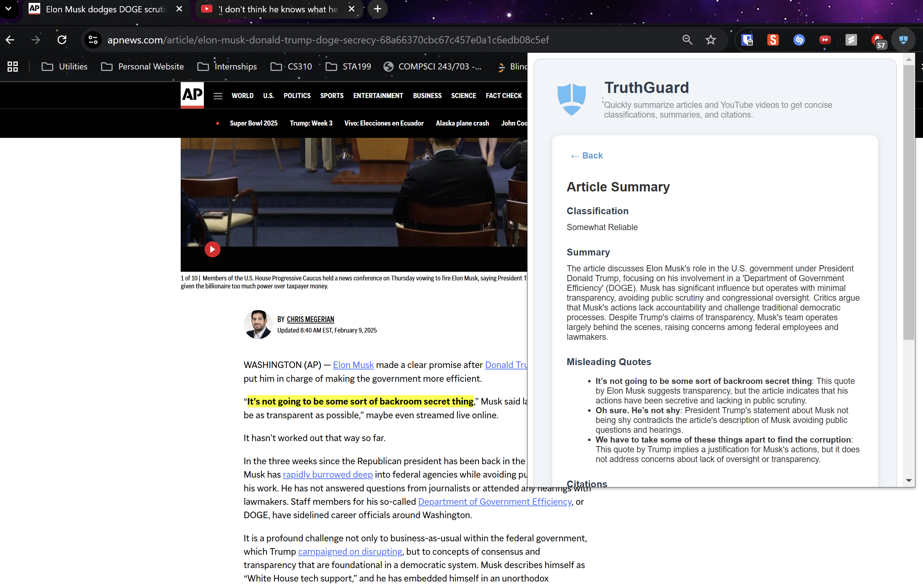The image size is (923, 588).
Task: Bookmark this page with the star icon
Action: click(711, 40)
